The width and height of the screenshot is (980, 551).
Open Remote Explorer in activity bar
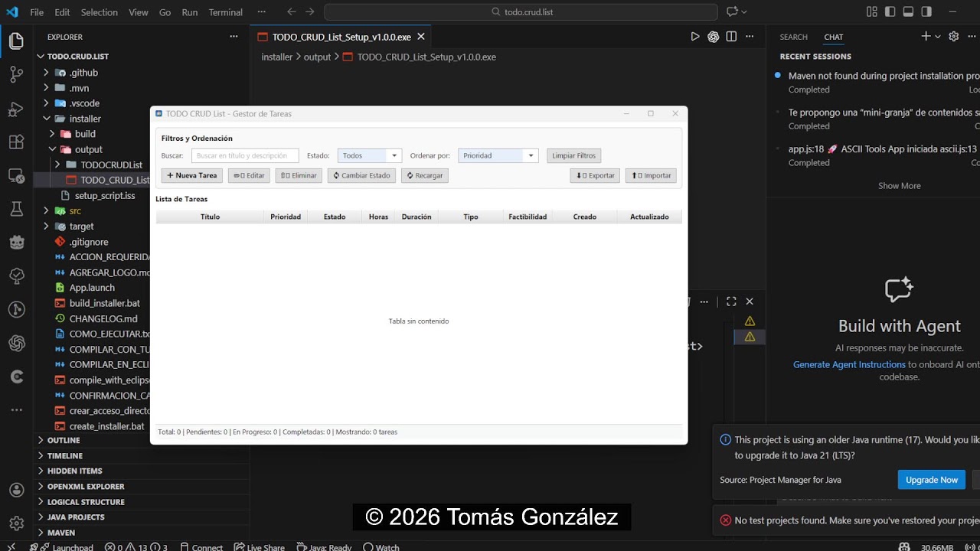click(16, 176)
